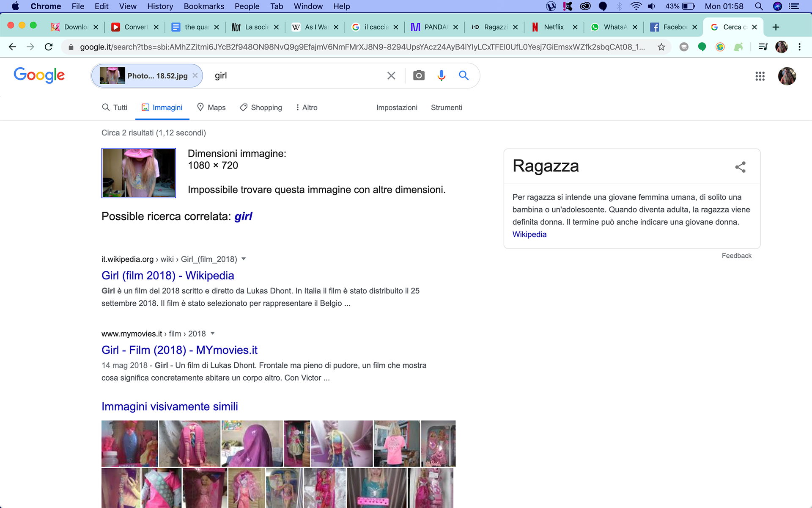Viewport: 812px width, 508px height.
Task: Click the related search girl link
Action: click(243, 216)
